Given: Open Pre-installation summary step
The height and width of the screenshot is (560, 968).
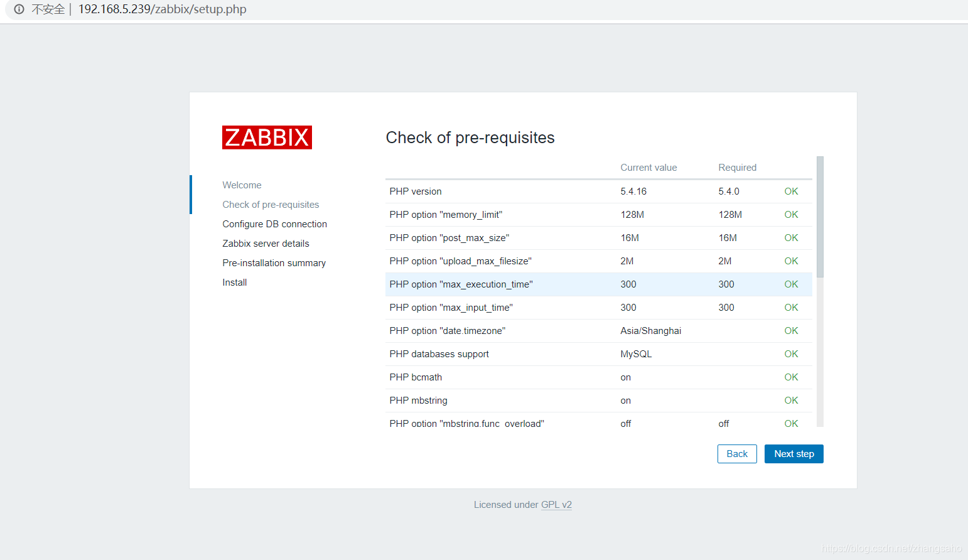Looking at the screenshot, I should pos(274,263).
